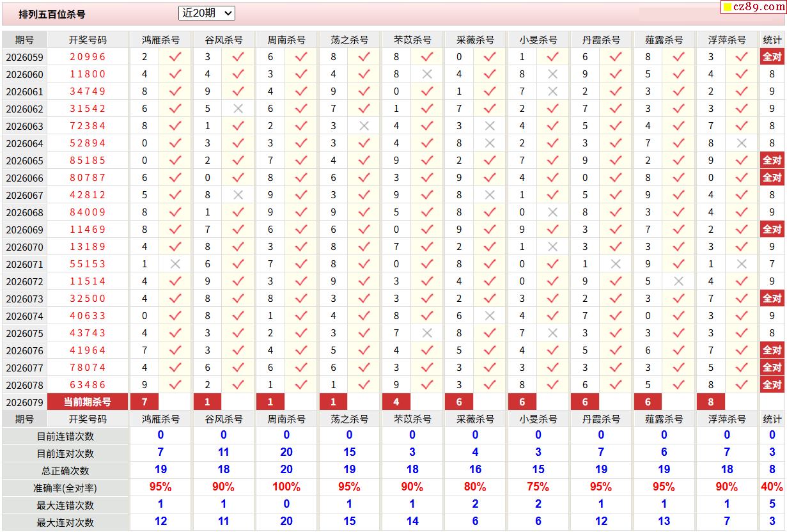Click red checkmark for 周南杀号 in row 2026059
Viewport: 787px width, 532px height.
click(301, 57)
